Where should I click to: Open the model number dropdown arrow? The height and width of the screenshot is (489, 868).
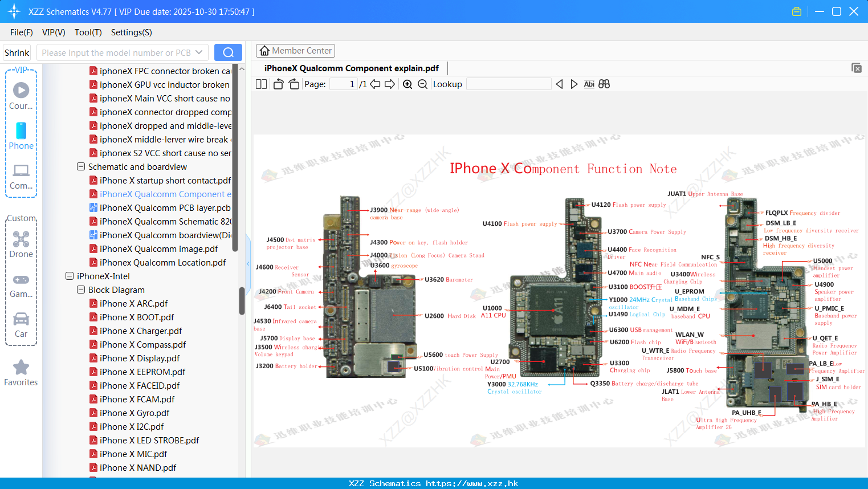tap(199, 52)
